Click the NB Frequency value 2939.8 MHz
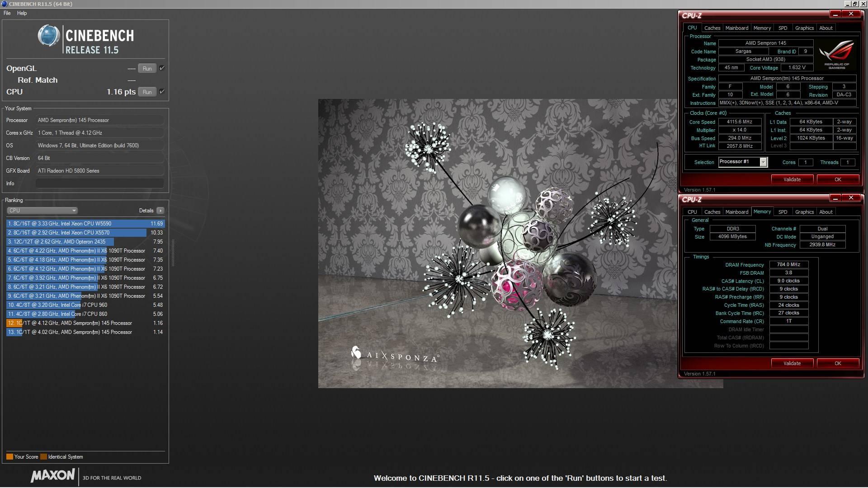Viewport: 868px width, 488px height. tap(822, 244)
